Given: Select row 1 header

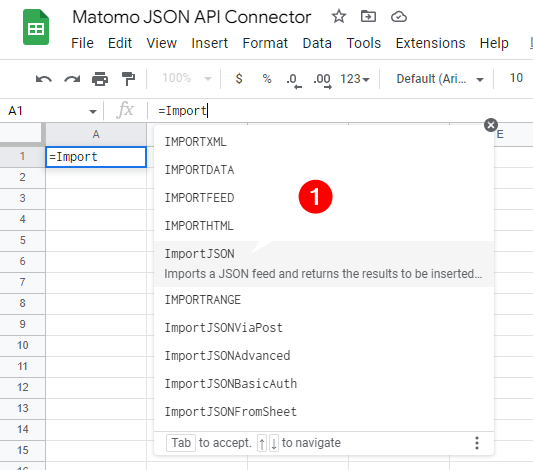Looking at the screenshot, I should (x=22, y=156).
